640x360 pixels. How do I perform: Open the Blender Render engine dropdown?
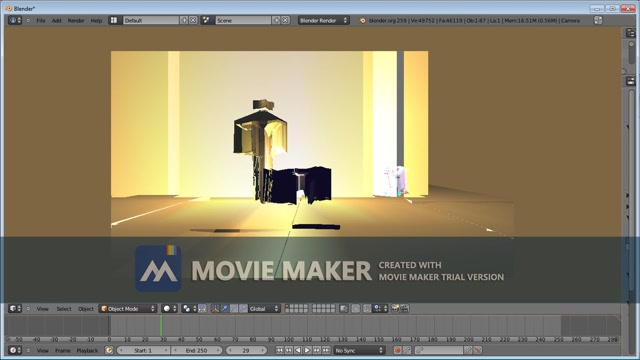(323, 20)
